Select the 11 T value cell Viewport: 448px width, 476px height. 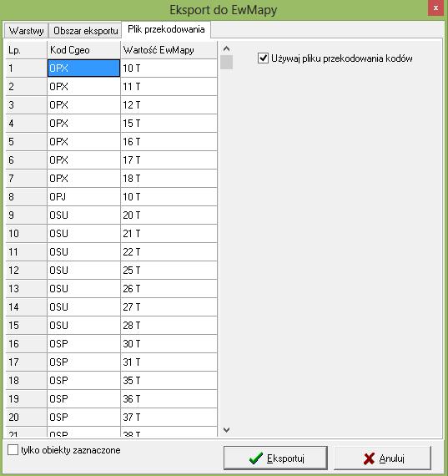pos(169,87)
